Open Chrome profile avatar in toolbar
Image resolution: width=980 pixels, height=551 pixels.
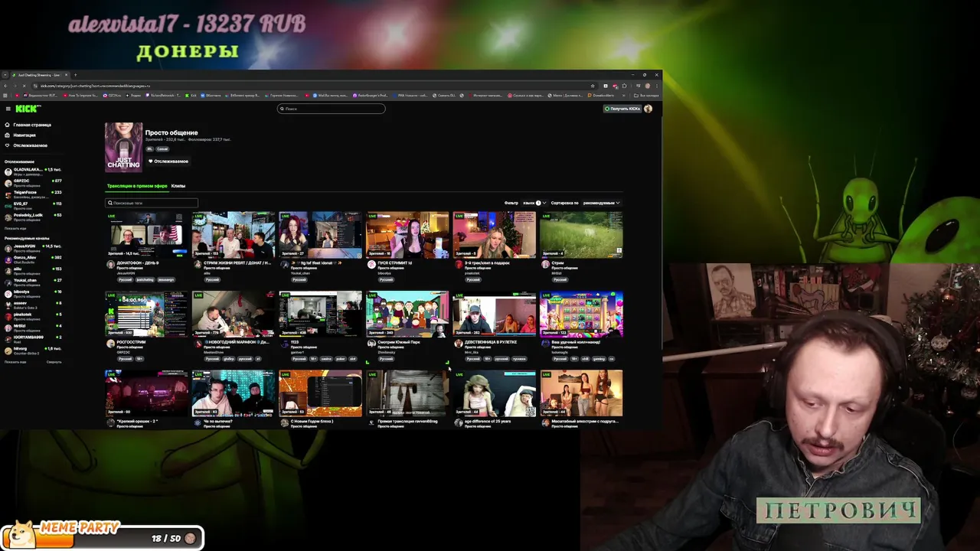tap(646, 86)
